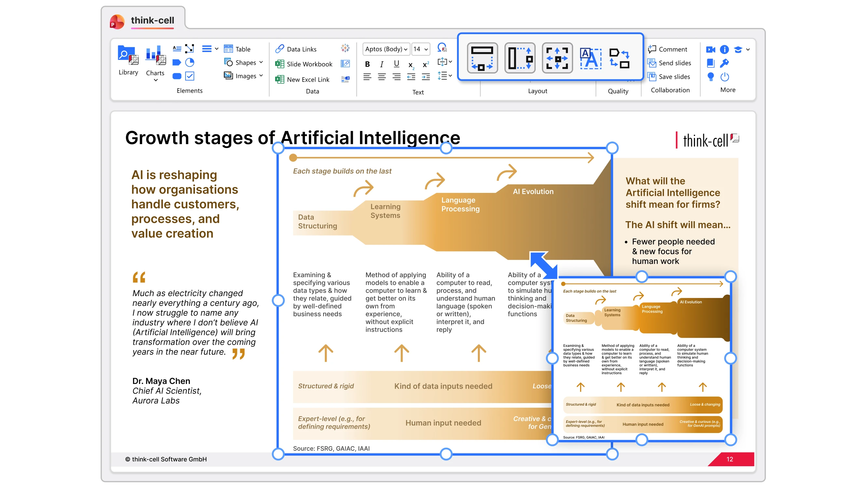Select the think-cell ribbon tab
The width and height of the screenshot is (868, 488).
pos(152,21)
